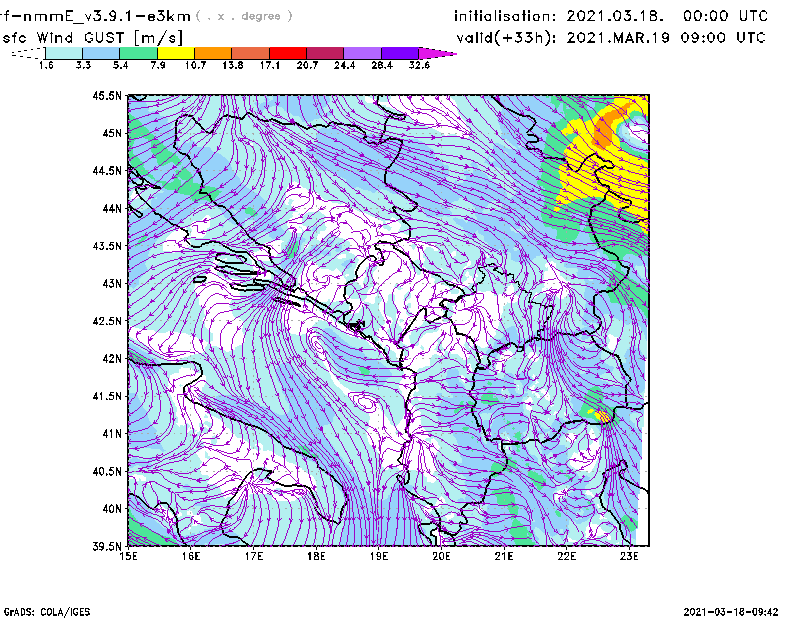Image resolution: width=800 pixels, height=618 pixels.
Task: Click the legend value 24.4
Action: [x=344, y=65]
